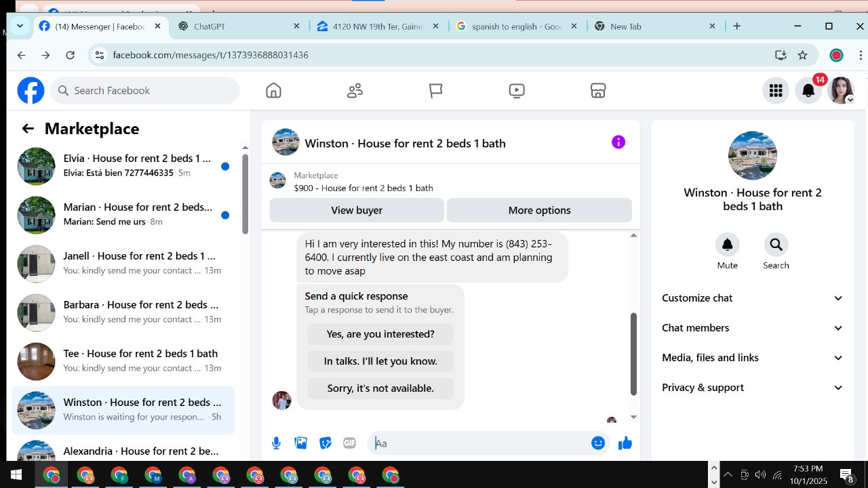Open Tee's house for rent conversation
This screenshot has width=868, height=488.
point(123,361)
